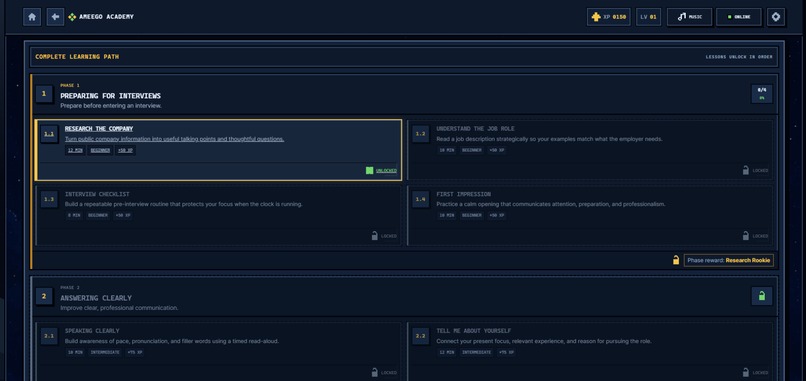
Task: Click the Ameego Academy title text
Action: click(x=106, y=17)
